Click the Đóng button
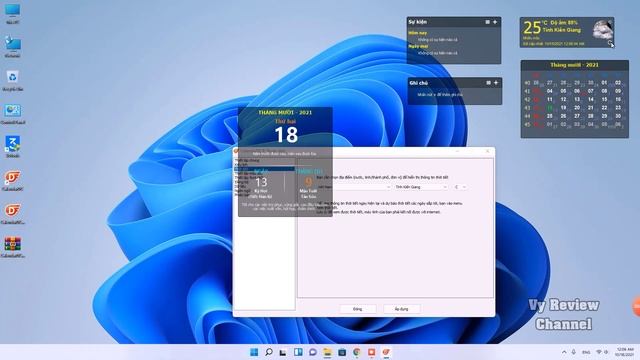The height and width of the screenshot is (360, 640). [358, 309]
